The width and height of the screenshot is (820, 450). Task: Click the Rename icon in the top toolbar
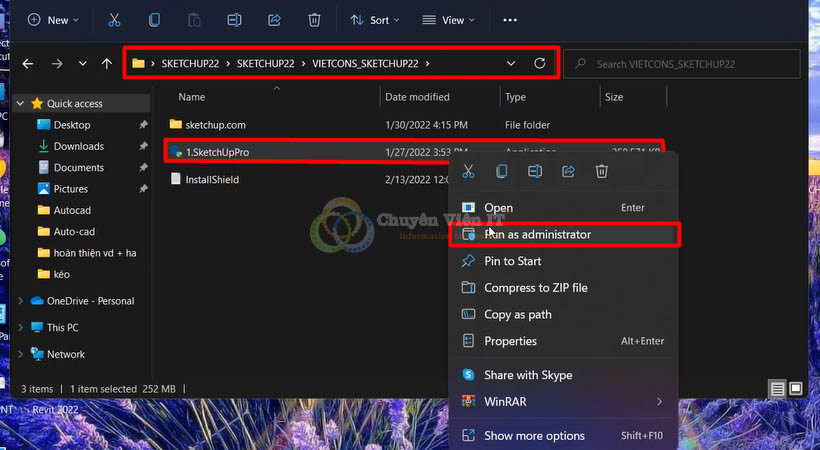(234, 20)
